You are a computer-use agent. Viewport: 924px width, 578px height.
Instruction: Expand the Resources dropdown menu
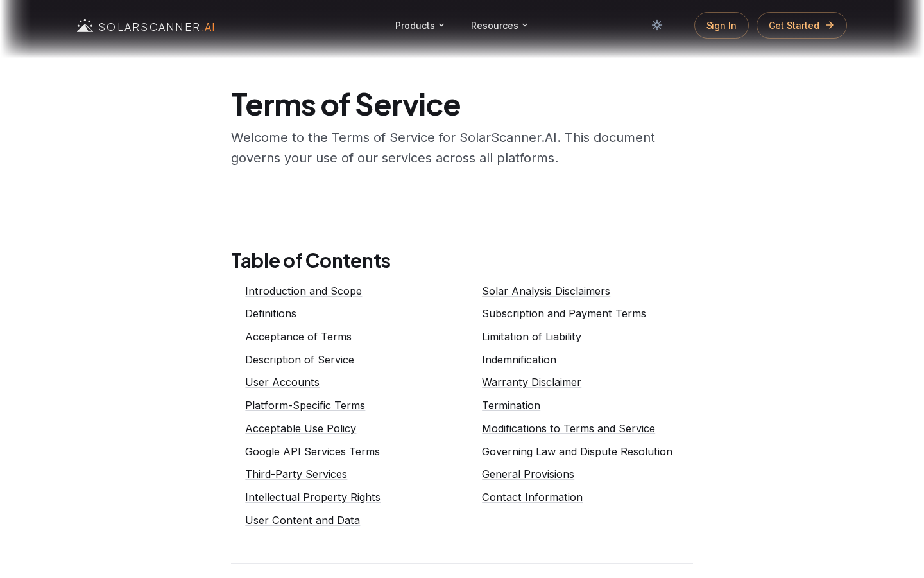click(499, 26)
